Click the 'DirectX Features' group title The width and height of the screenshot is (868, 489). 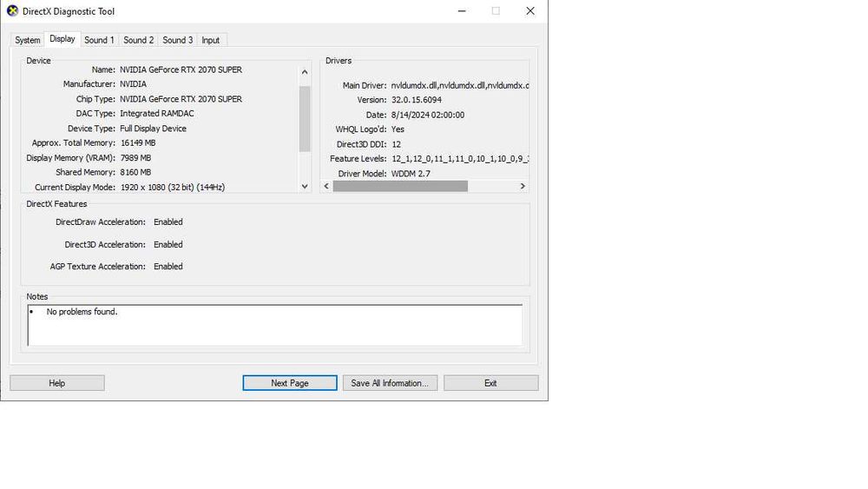(56, 204)
